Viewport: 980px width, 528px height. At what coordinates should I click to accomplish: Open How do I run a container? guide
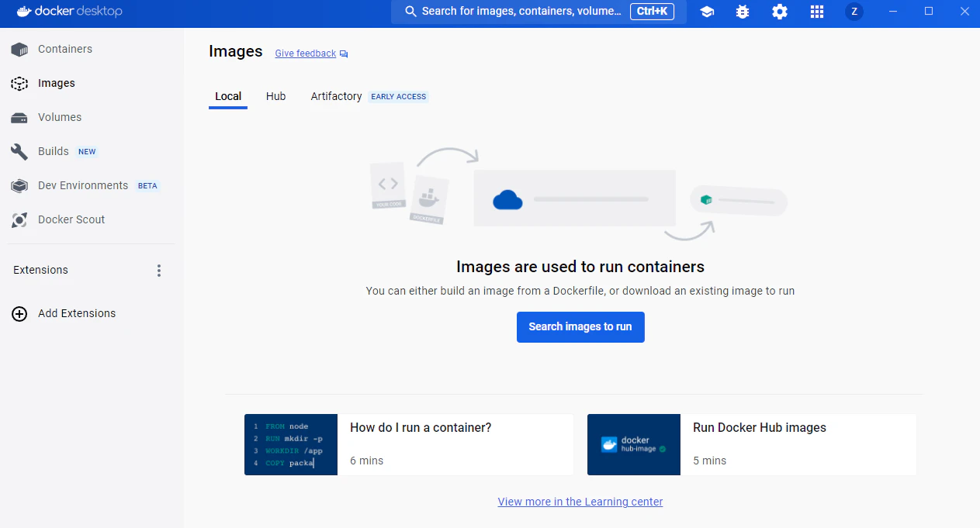point(421,427)
